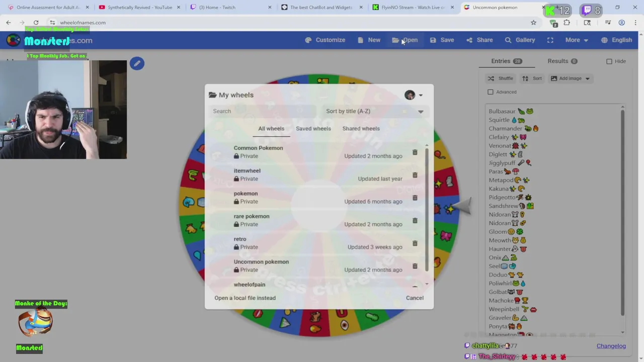Image resolution: width=644 pixels, height=362 pixels.
Task: Switch to the Entries tab
Action: point(507,61)
